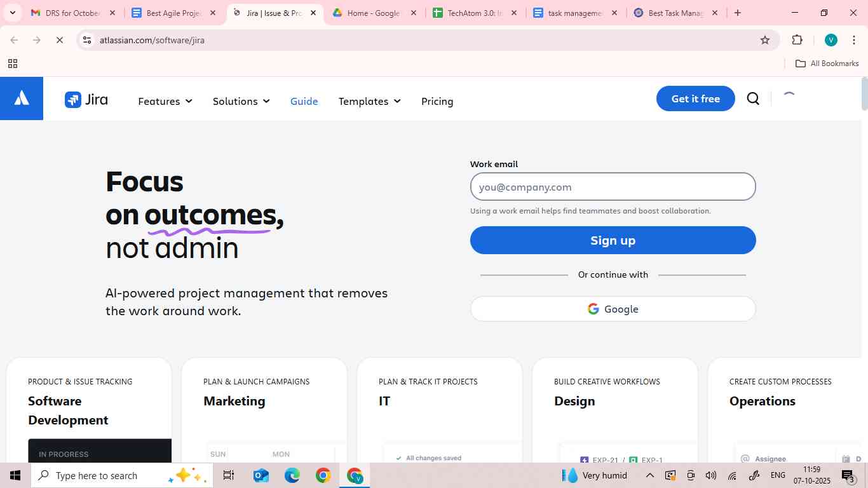Click the Get it free button
The width and height of the screenshot is (868, 488).
[x=695, y=98]
